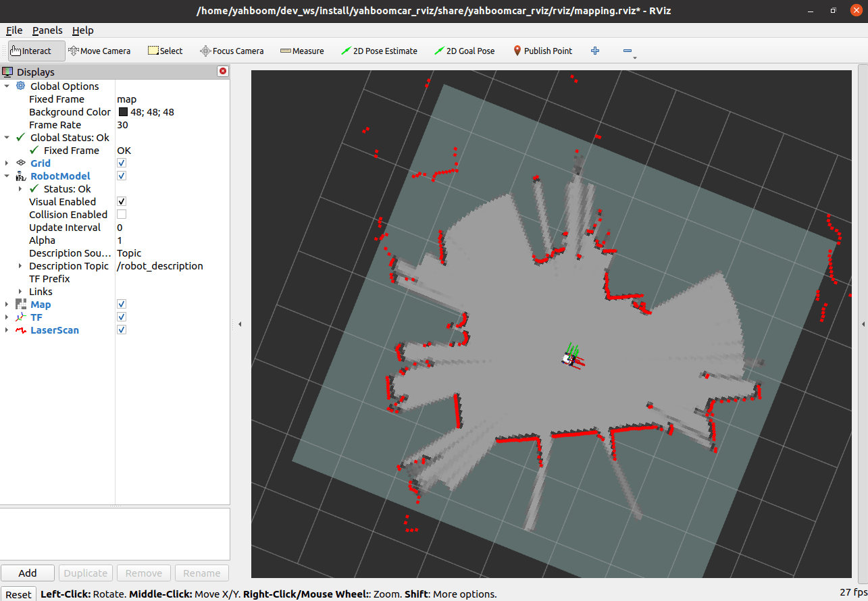Activate the 2D Goal Pose tool
The width and height of the screenshot is (868, 601).
tap(464, 51)
